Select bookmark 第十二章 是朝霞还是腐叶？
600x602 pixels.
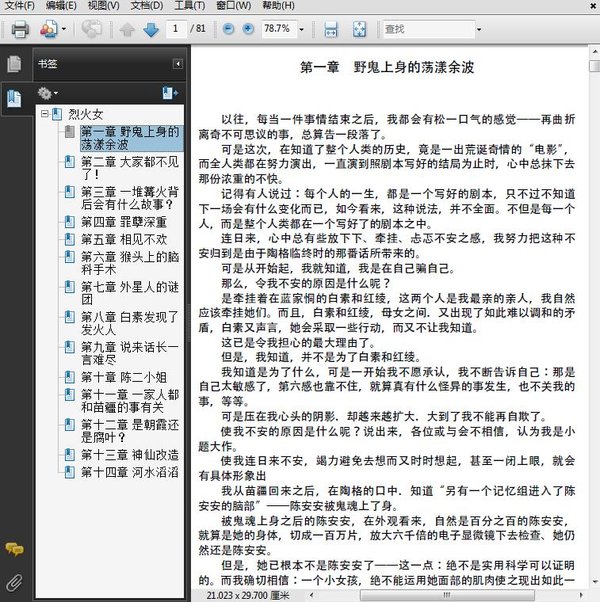[130, 431]
